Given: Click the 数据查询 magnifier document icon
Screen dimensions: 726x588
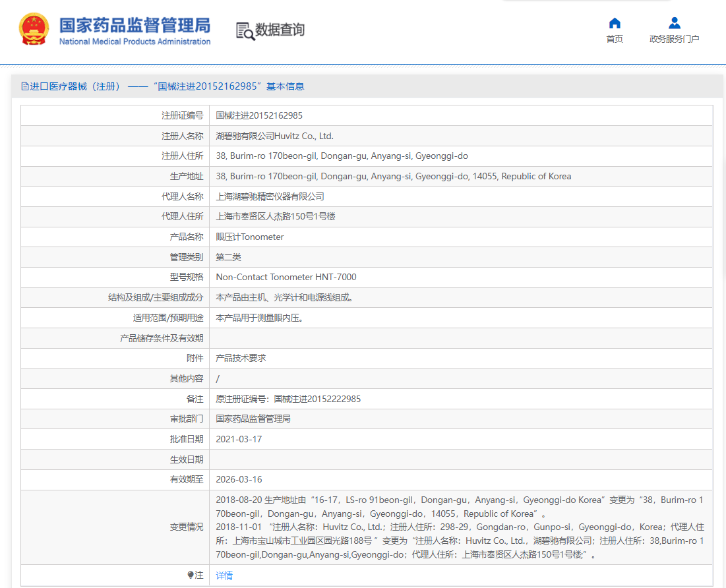Looking at the screenshot, I should 245,31.
